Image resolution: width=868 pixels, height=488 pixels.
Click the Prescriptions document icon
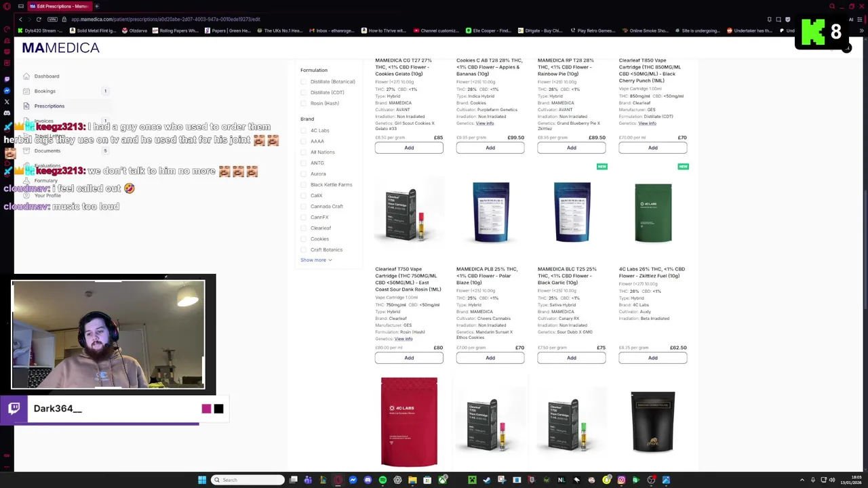pos(26,106)
